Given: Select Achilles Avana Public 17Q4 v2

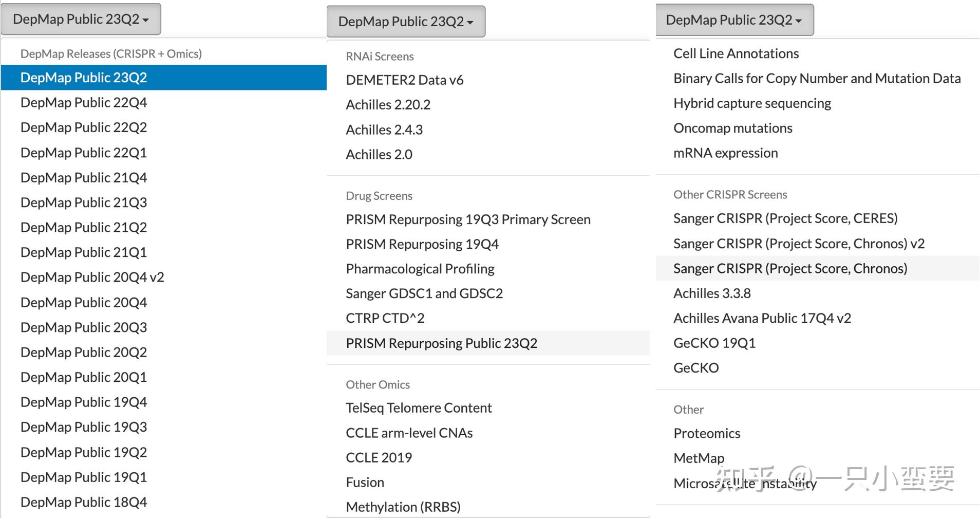Looking at the screenshot, I should tap(762, 319).
